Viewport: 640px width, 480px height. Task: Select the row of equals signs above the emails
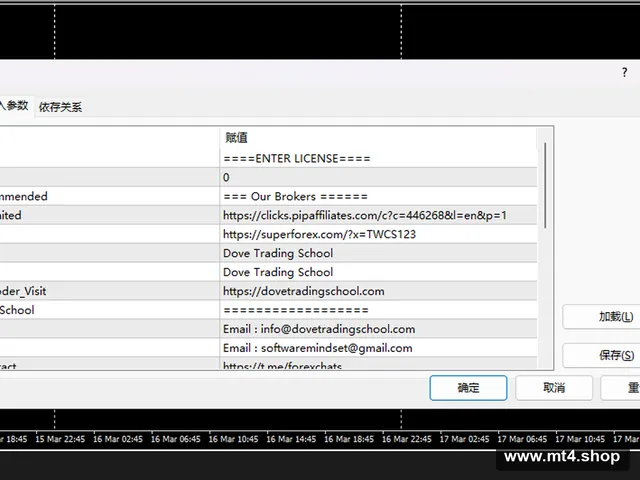click(378, 310)
